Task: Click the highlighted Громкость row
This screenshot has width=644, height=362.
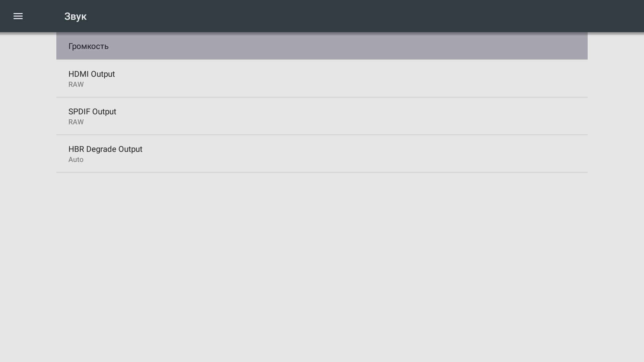Action: pyautogui.click(x=322, y=46)
